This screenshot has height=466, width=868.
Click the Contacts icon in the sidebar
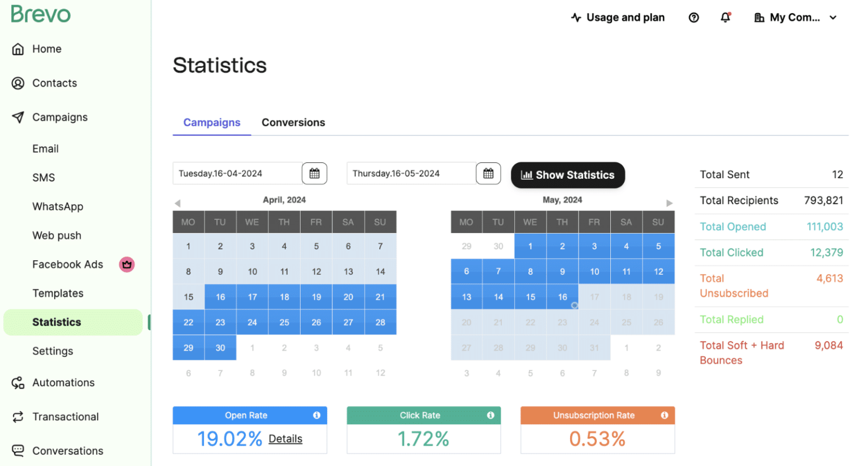point(19,83)
